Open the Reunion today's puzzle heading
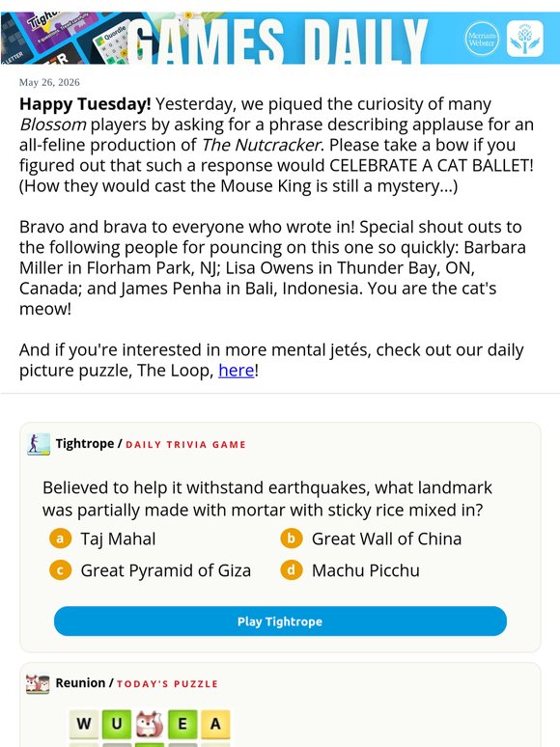This screenshot has height=747, width=560. [137, 683]
